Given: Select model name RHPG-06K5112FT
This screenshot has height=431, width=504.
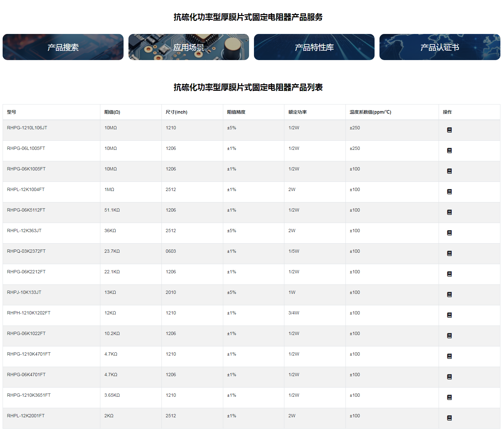Looking at the screenshot, I should [x=26, y=210].
